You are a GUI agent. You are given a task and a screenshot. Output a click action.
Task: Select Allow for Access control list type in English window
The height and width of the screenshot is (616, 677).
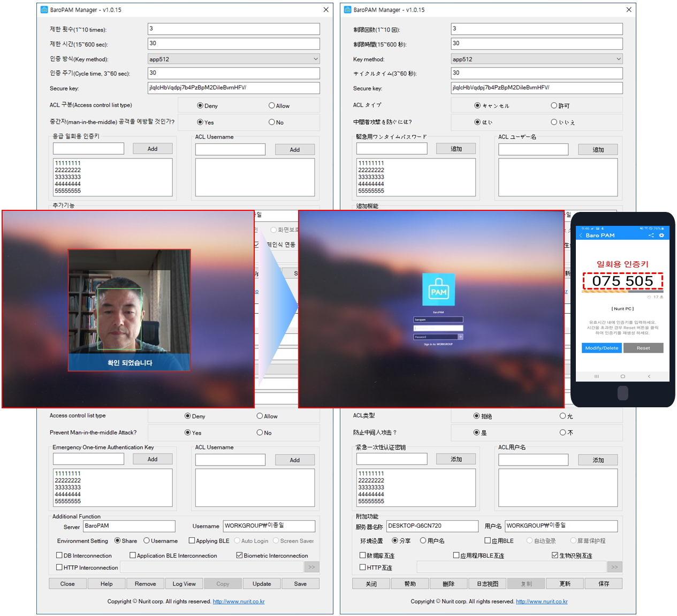[260, 416]
